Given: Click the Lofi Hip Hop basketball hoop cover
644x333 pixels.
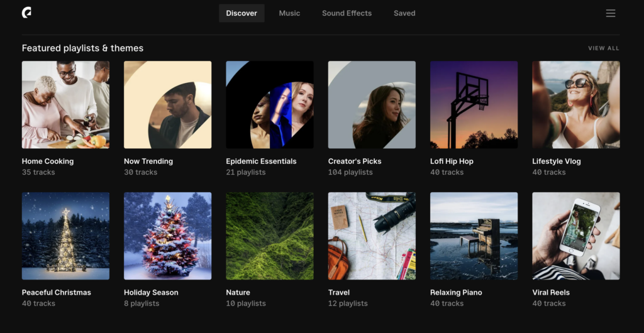Looking at the screenshot, I should (x=474, y=104).
